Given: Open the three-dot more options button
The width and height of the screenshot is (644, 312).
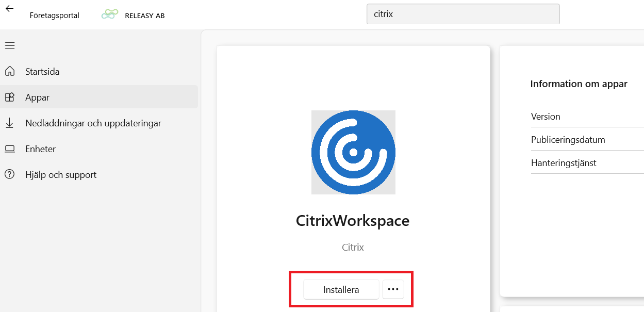Looking at the screenshot, I should click(x=393, y=289).
